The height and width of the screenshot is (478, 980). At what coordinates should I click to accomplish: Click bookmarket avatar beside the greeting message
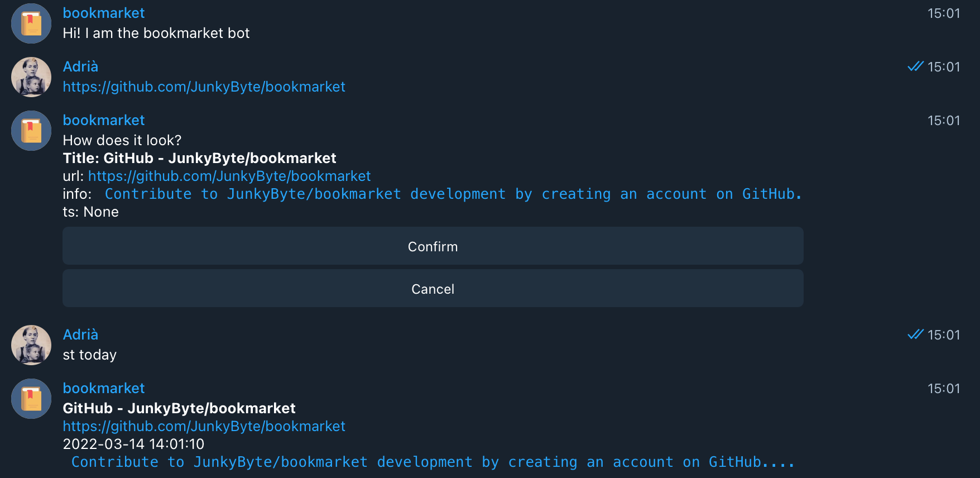(31, 23)
